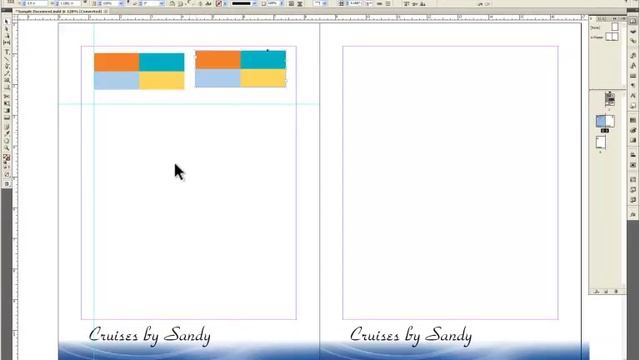Select the page 1 thumbnail in Pages panel
Viewport: 640px width, 360px height.
(x=610, y=99)
